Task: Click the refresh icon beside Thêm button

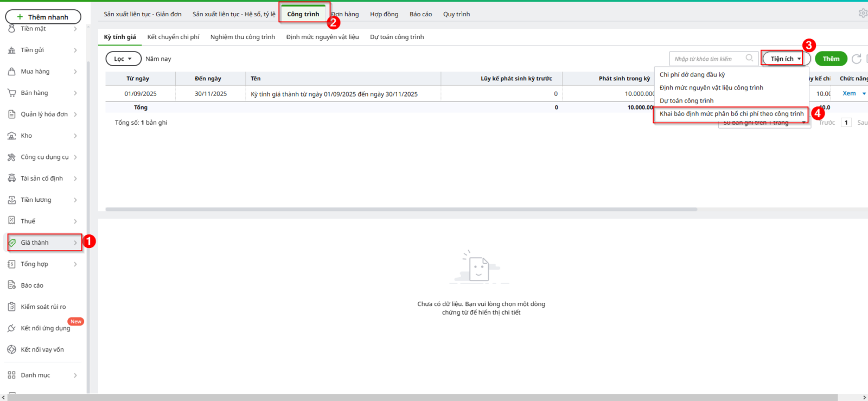Action: (857, 59)
